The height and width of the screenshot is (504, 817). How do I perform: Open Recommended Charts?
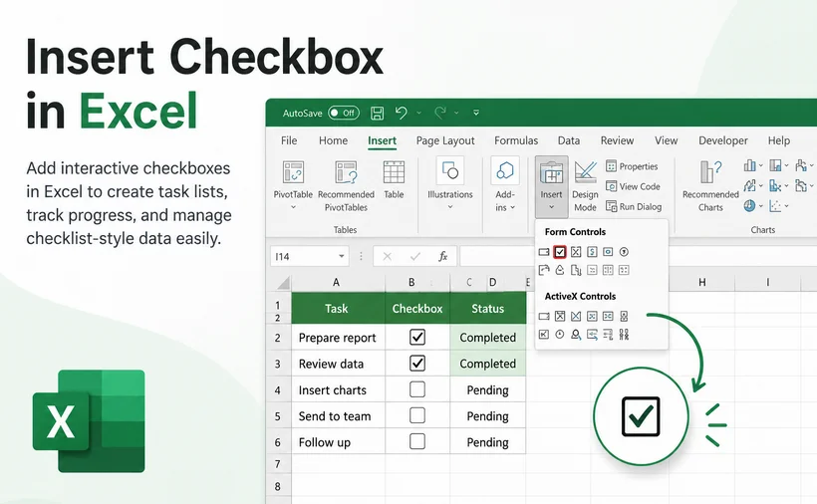[x=710, y=186]
